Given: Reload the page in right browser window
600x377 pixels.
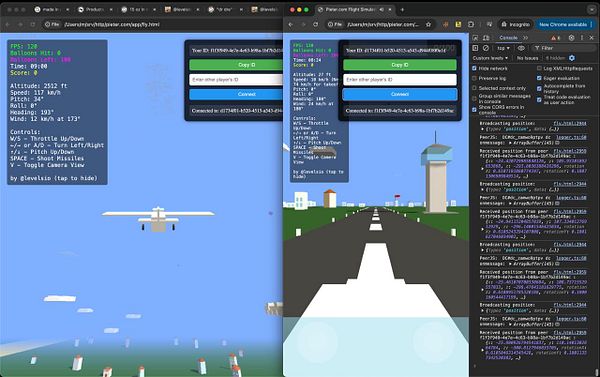Looking at the screenshot, I should point(316,24).
